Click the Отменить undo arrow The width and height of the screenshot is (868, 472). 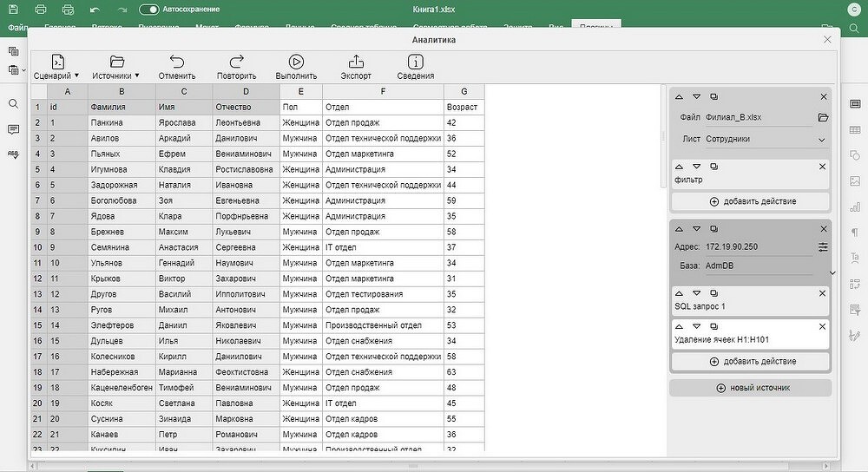(x=177, y=62)
